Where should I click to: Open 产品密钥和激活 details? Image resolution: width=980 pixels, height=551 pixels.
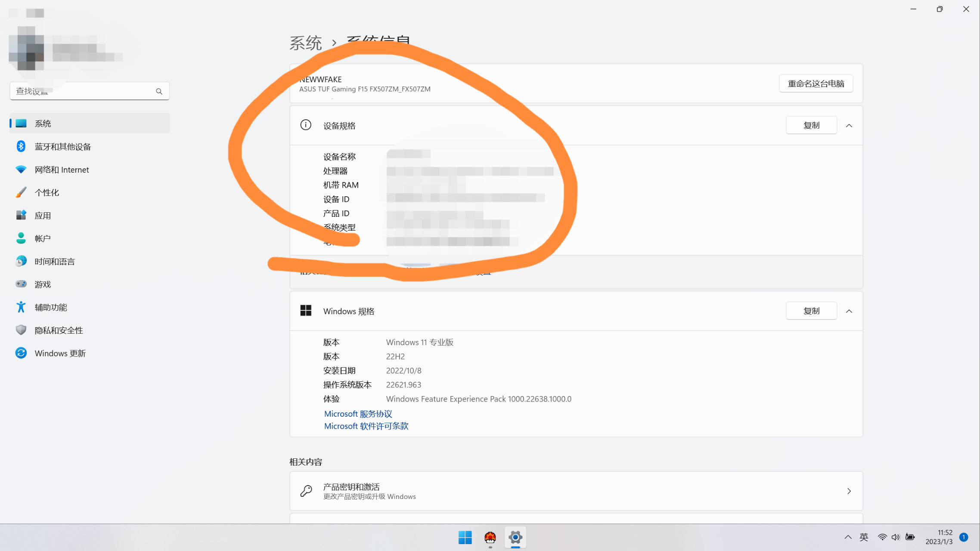click(x=575, y=491)
